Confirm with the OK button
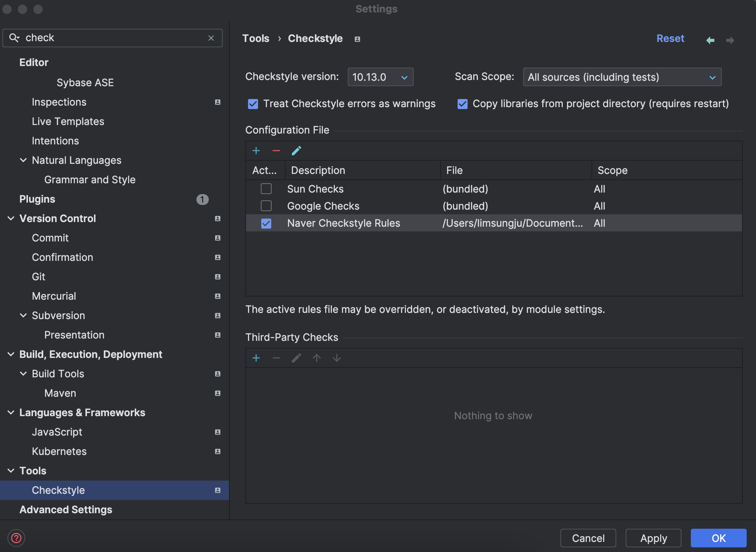This screenshot has height=552, width=756. point(718,538)
